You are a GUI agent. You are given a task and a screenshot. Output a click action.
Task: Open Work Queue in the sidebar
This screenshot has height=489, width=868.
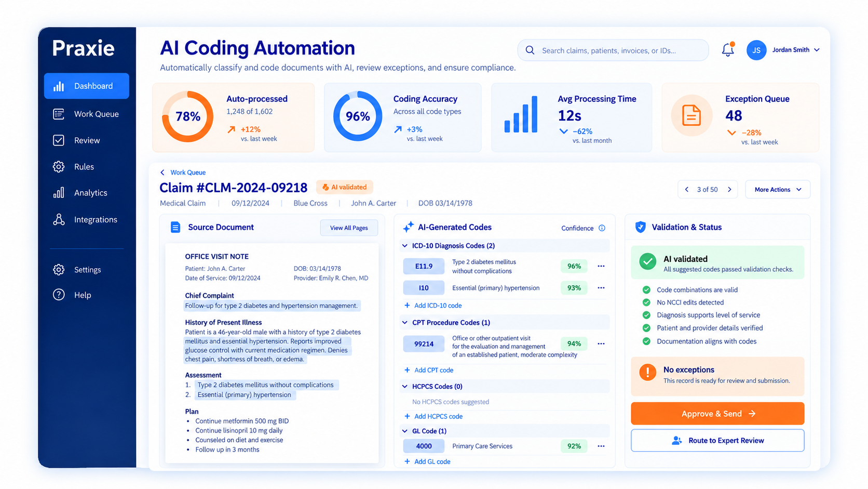click(87, 114)
